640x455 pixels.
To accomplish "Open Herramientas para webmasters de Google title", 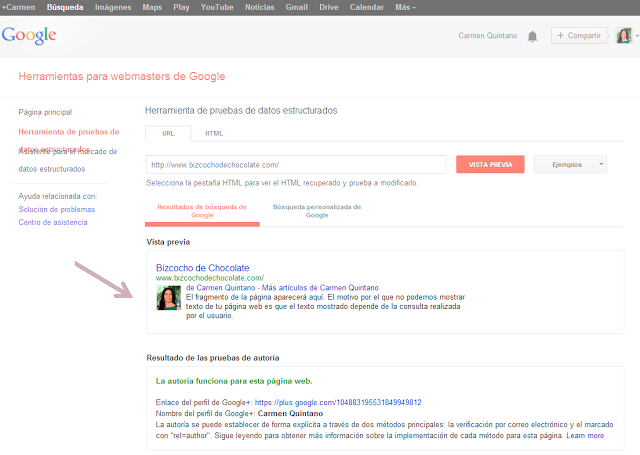I will point(122,76).
